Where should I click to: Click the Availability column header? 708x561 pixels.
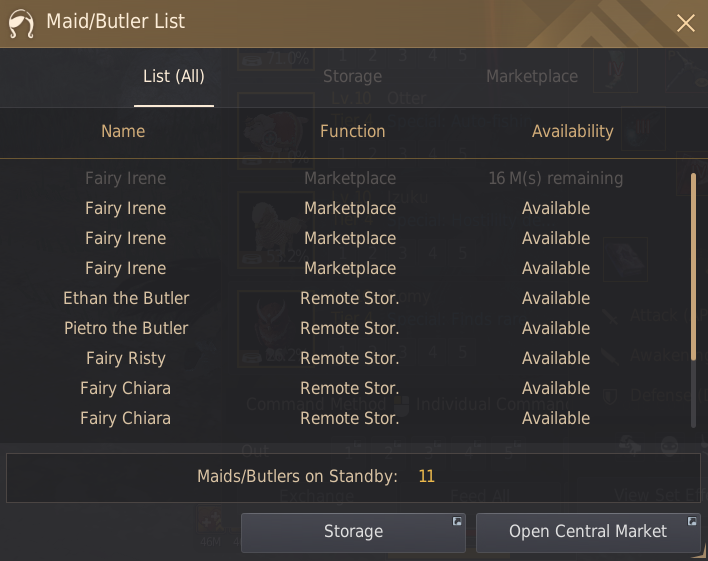(x=573, y=131)
